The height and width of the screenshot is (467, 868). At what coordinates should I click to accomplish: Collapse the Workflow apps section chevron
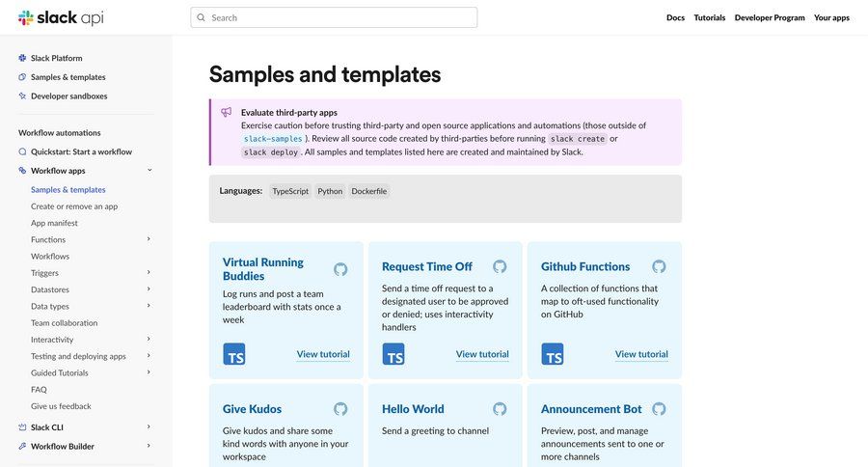tap(149, 170)
